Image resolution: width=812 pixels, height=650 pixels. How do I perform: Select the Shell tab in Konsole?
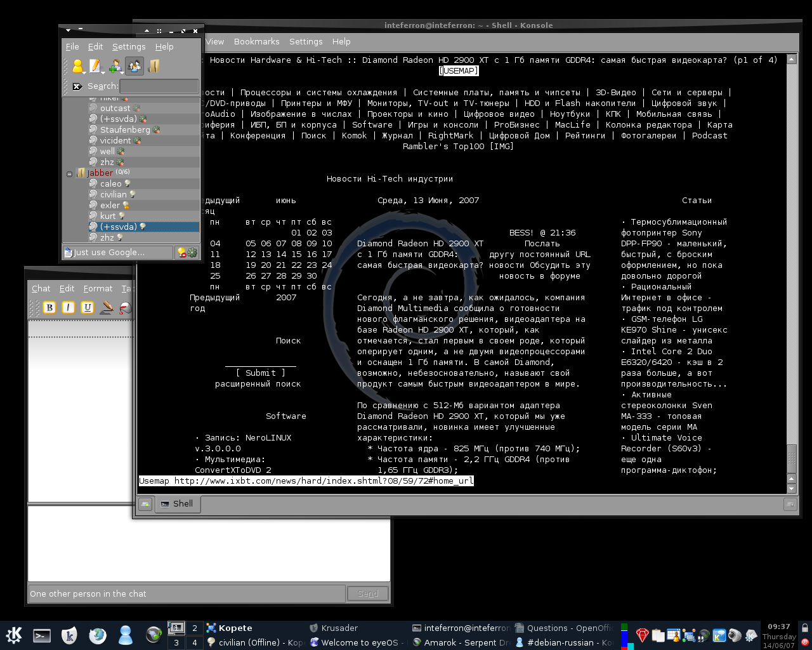(x=177, y=504)
